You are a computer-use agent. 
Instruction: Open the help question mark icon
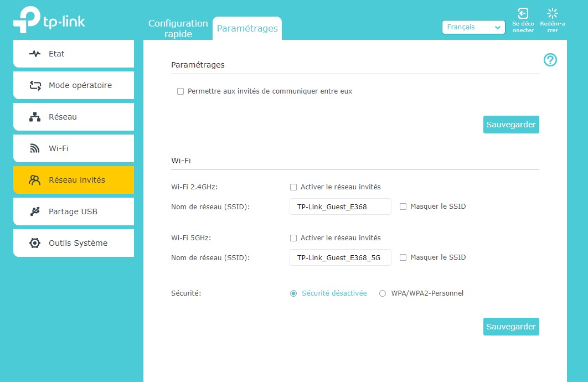[550, 60]
